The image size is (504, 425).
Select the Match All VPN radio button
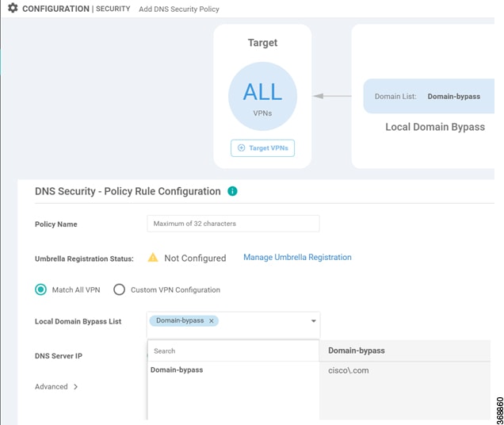point(41,289)
